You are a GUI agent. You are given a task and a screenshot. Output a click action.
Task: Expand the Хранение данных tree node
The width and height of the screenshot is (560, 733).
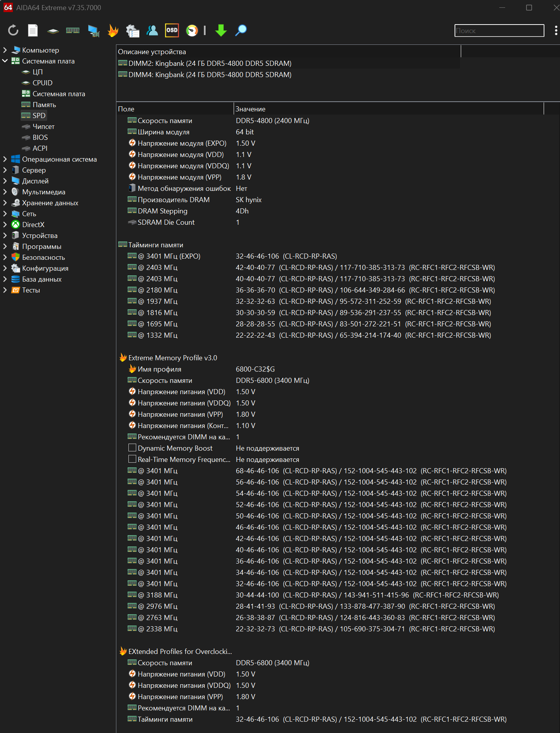5,203
